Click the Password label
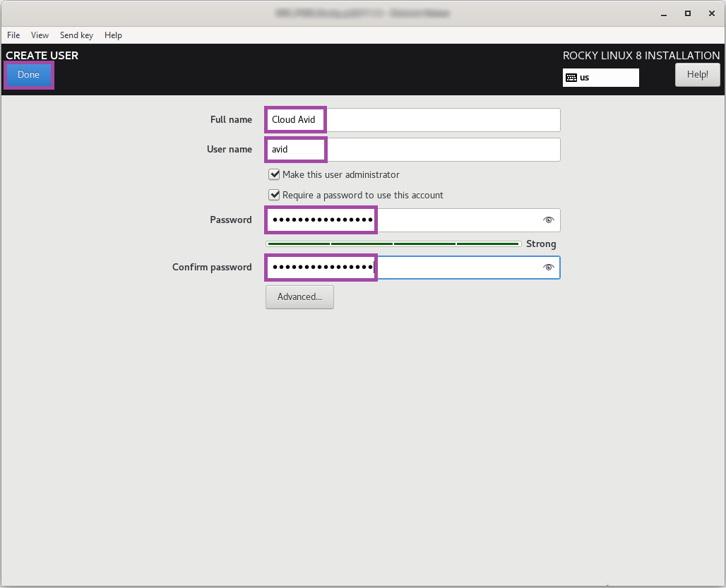 (x=231, y=220)
